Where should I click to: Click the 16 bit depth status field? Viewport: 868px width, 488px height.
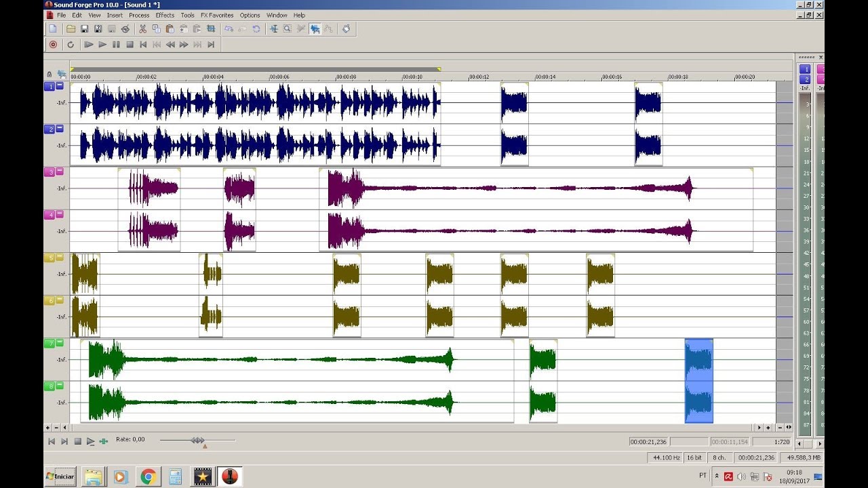tap(694, 457)
